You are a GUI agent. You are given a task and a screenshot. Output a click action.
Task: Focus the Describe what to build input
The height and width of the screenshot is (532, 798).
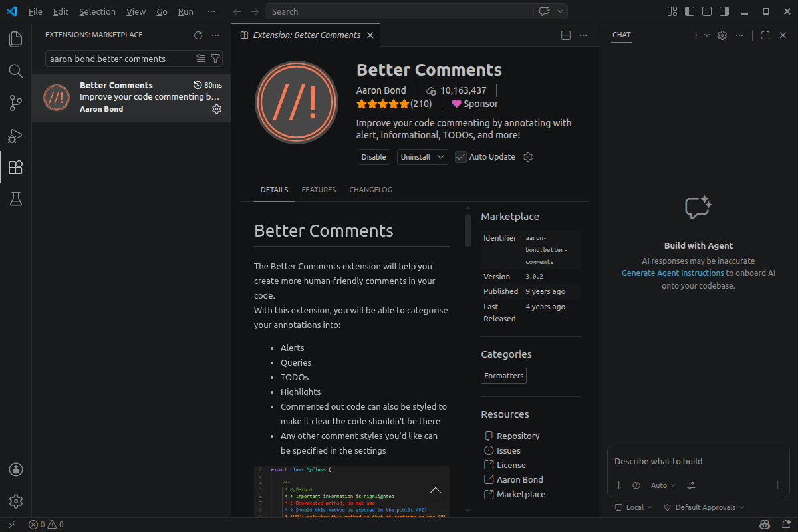pyautogui.click(x=698, y=461)
